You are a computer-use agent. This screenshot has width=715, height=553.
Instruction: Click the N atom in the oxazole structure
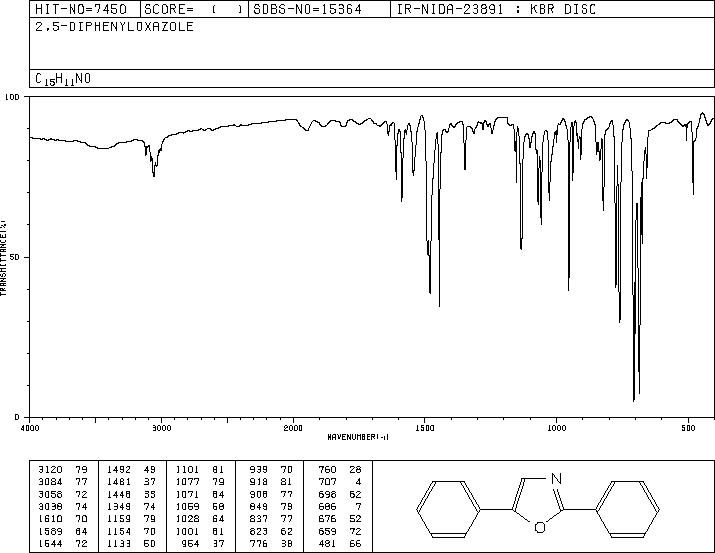coord(556,479)
